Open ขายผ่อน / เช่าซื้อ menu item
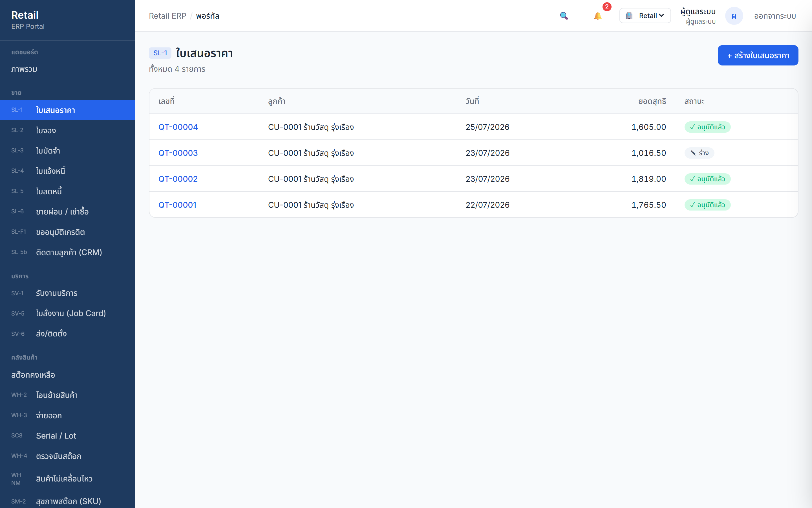 67,212
